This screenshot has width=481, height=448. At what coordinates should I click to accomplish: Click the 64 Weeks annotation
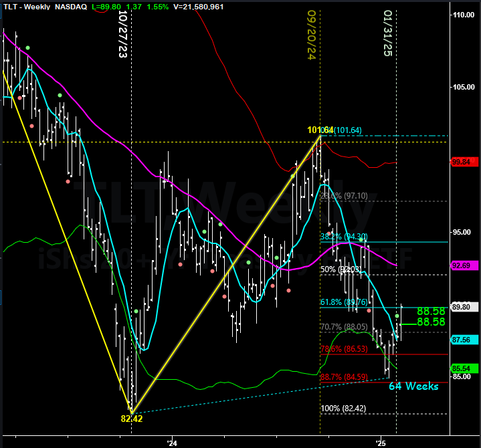point(413,386)
